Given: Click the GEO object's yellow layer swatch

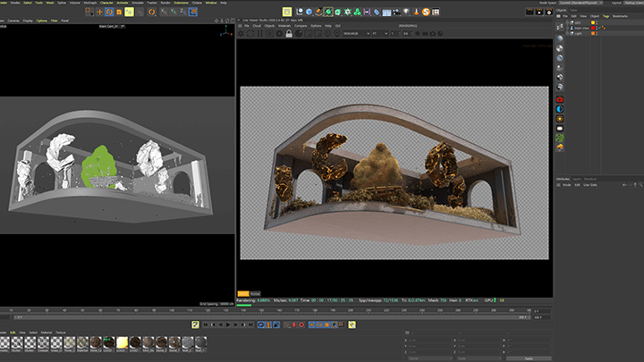Looking at the screenshot, I should 593,22.
